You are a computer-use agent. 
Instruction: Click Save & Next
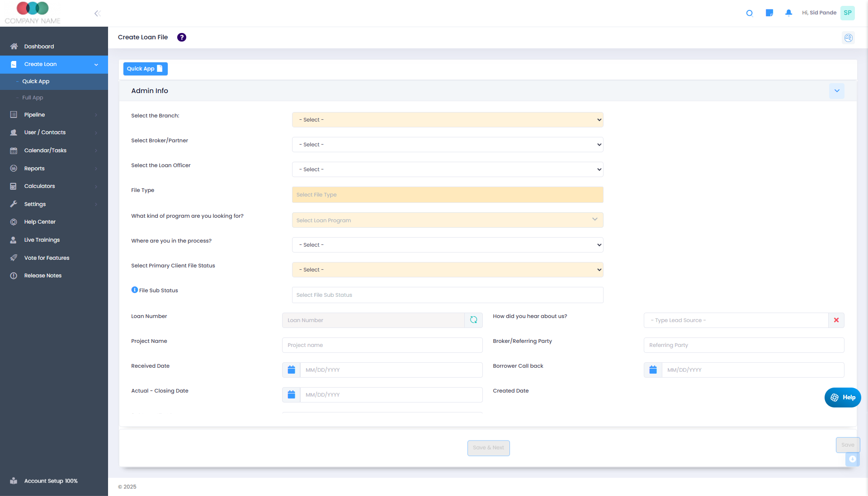pyautogui.click(x=488, y=448)
